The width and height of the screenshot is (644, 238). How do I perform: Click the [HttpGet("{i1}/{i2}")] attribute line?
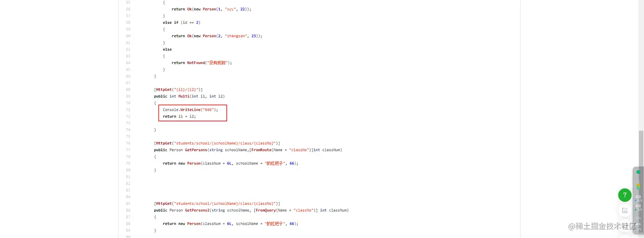pyautogui.click(x=178, y=89)
